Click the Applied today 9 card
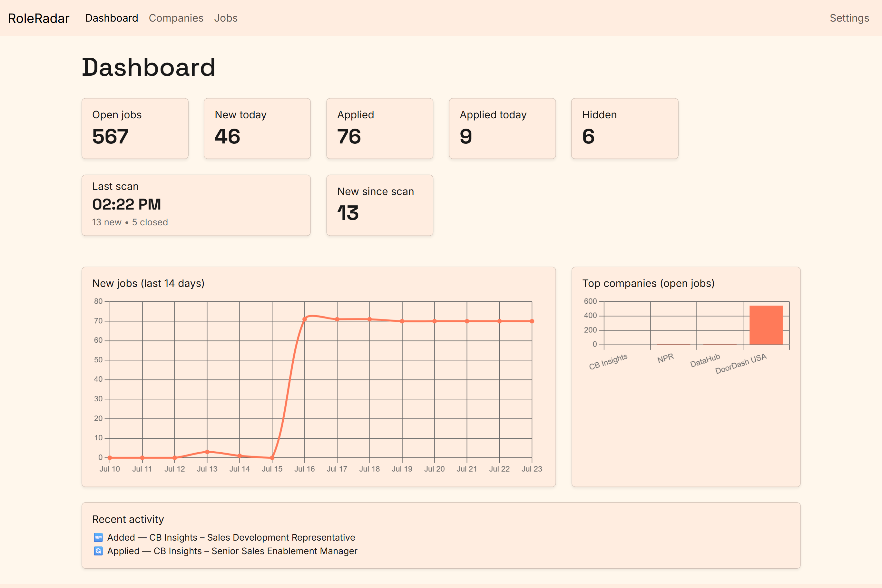The image size is (882, 588). click(x=503, y=129)
